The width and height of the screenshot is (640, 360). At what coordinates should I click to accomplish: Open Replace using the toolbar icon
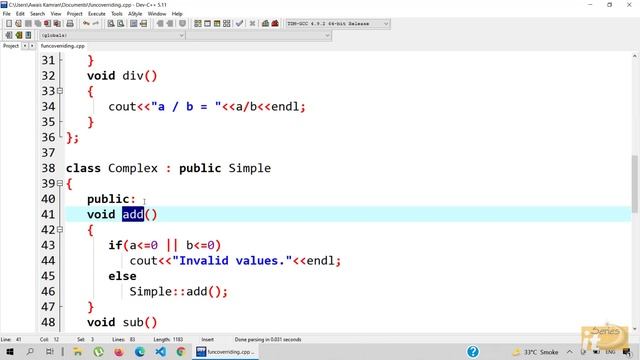click(x=120, y=24)
